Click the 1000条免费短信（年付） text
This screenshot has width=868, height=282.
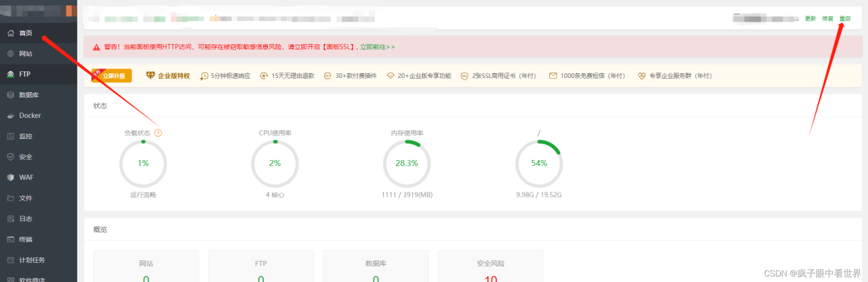click(593, 76)
